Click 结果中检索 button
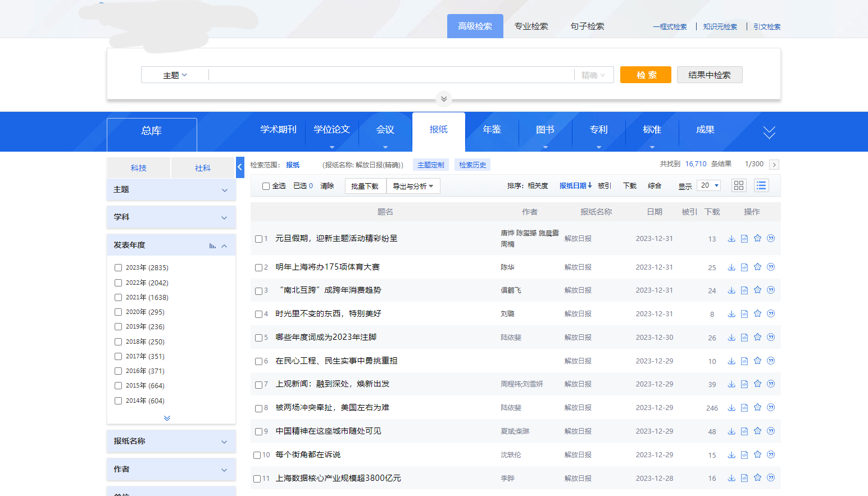The image size is (868, 496). tap(710, 75)
